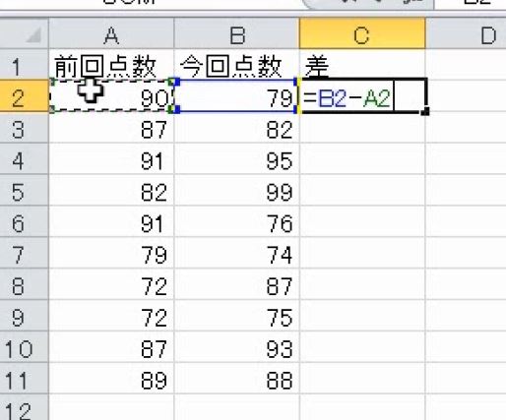This screenshot has width=506, height=420.
Task: Click cell A3 with value 87
Action: (x=111, y=128)
